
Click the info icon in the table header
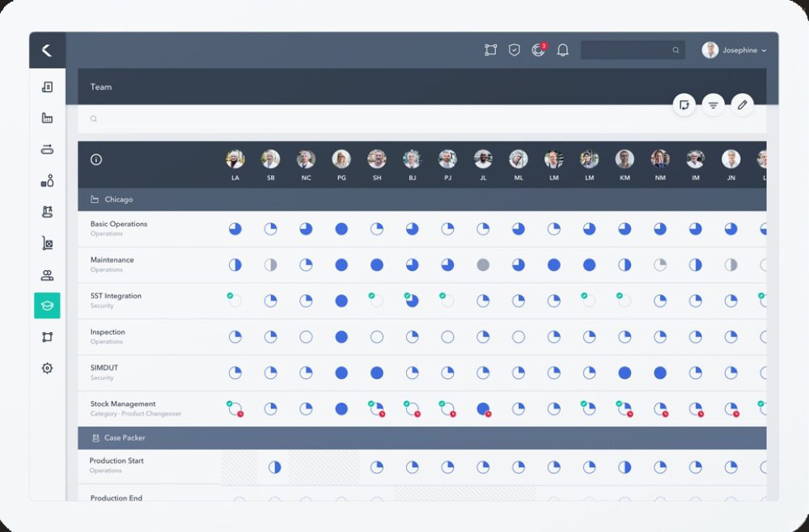pyautogui.click(x=95, y=159)
